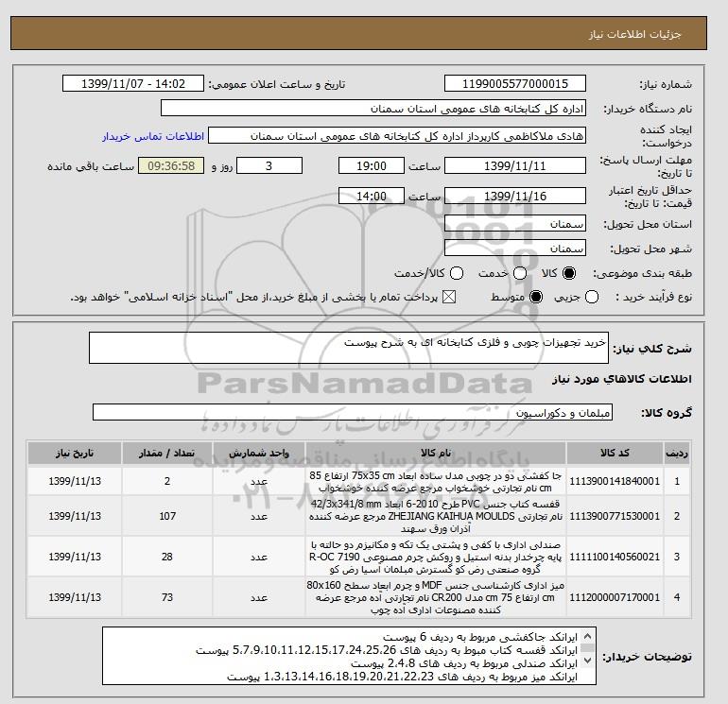Screen dimensions: 728x704
Task: Click the delivery city field سمنان
Action: click(x=515, y=249)
